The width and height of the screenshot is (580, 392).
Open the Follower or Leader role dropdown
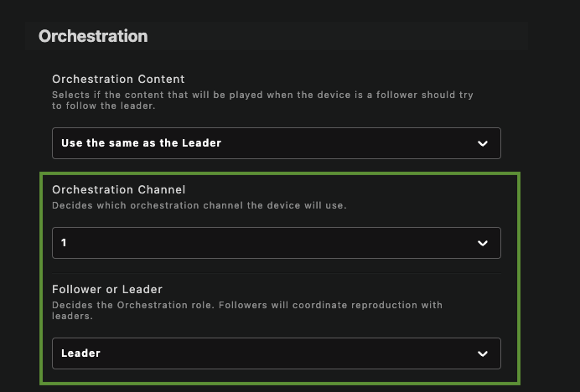pos(277,353)
